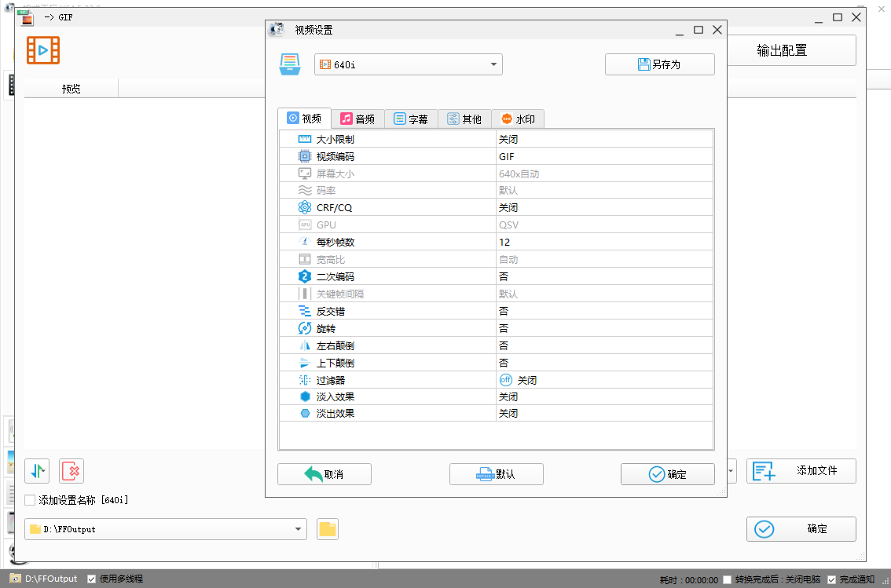891x588 pixels.
Task: Click the browse folder icon next to the output path
Action: click(328, 528)
